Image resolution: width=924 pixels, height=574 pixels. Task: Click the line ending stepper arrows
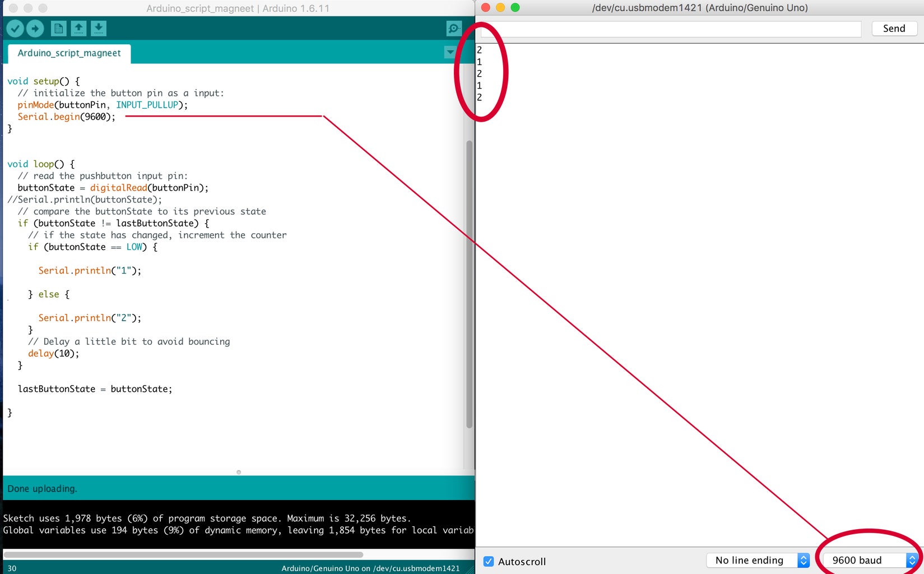(804, 559)
